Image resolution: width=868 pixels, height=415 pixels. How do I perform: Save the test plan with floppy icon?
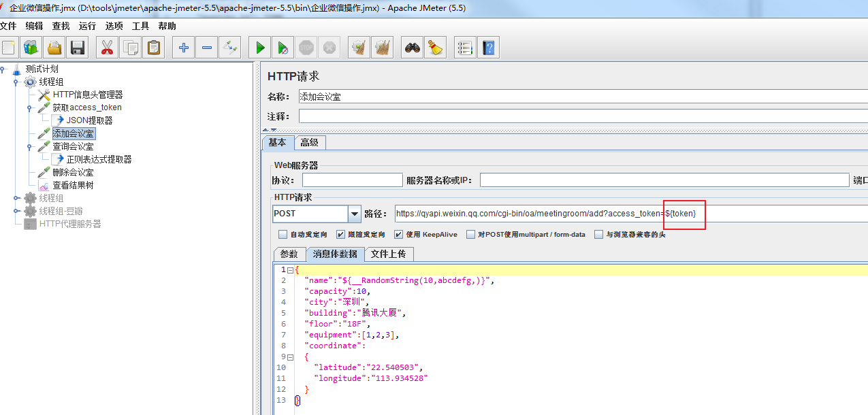click(77, 48)
